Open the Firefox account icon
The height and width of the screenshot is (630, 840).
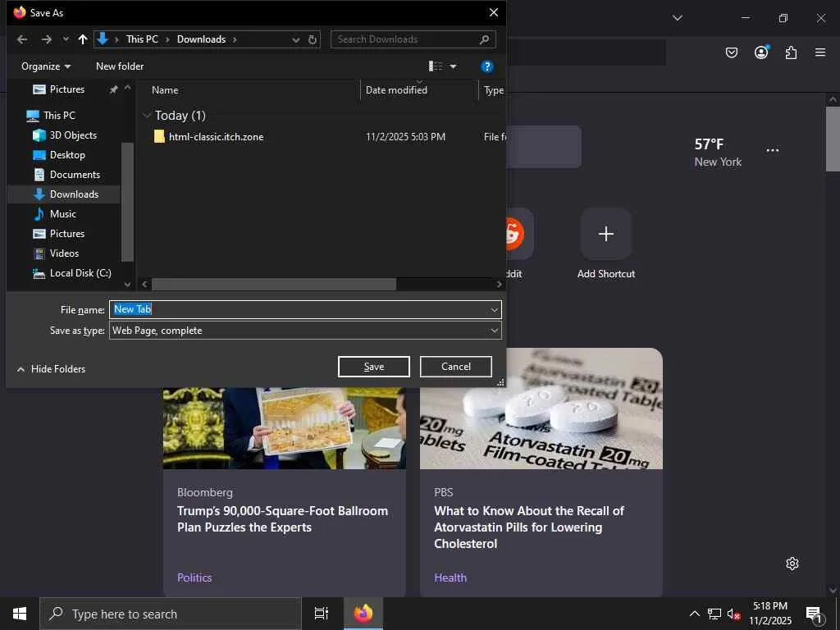coord(761,52)
